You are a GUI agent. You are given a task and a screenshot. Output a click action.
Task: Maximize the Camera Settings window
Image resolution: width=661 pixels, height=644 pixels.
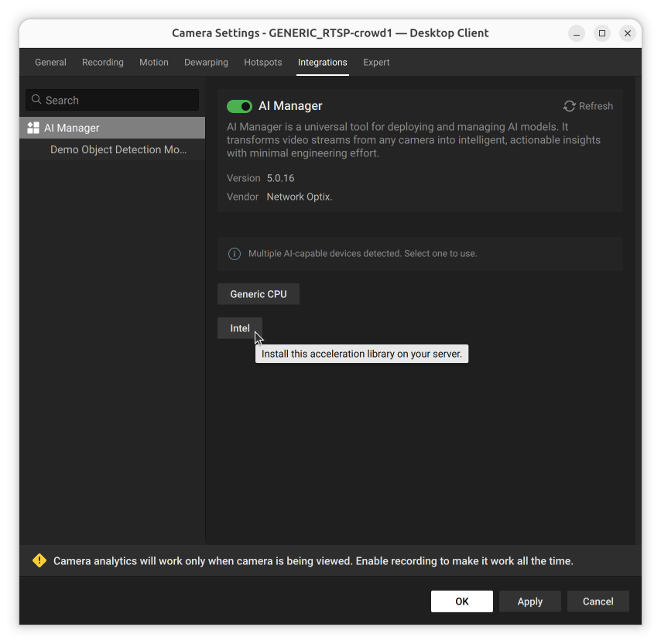click(x=602, y=33)
